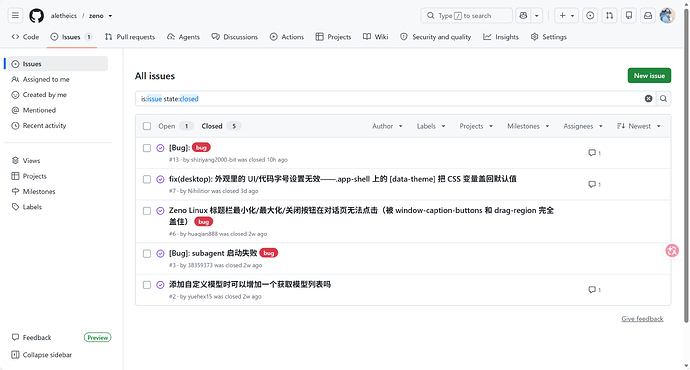Open the Newest sort dropdown
This screenshot has height=370, width=690.
click(x=639, y=126)
